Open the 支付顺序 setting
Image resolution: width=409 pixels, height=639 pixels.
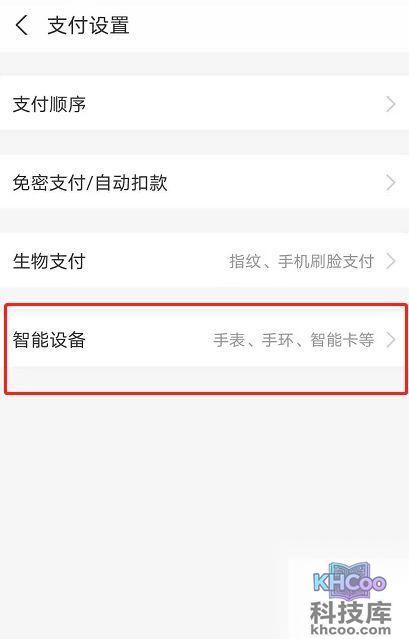204,104
